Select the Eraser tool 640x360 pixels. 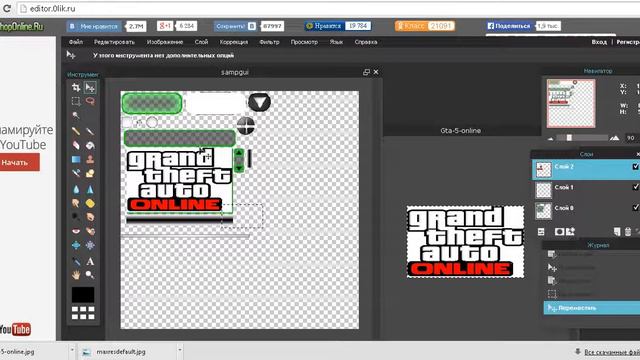click(76, 145)
